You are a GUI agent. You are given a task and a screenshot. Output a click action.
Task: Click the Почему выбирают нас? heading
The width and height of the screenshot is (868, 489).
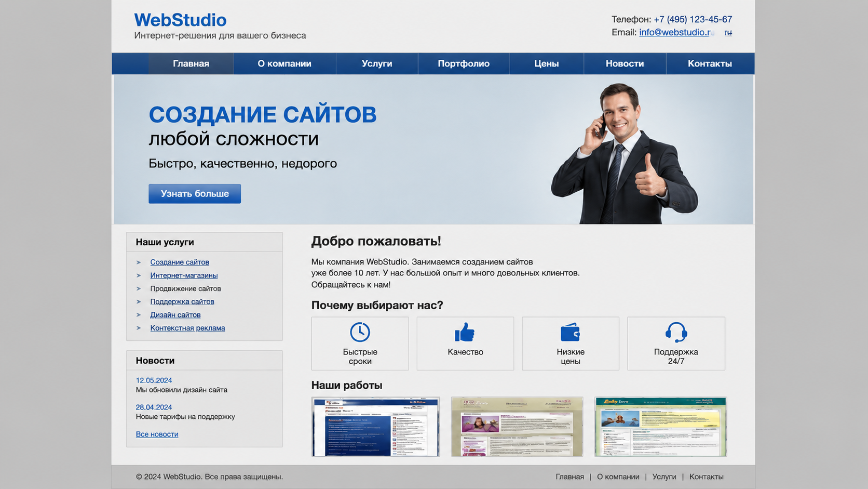coord(377,305)
